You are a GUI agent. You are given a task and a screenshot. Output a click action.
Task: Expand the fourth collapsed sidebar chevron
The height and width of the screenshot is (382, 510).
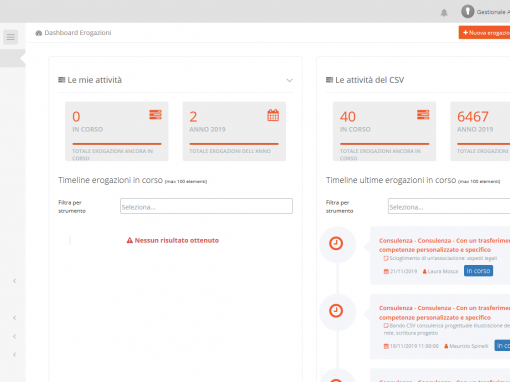click(x=14, y=355)
